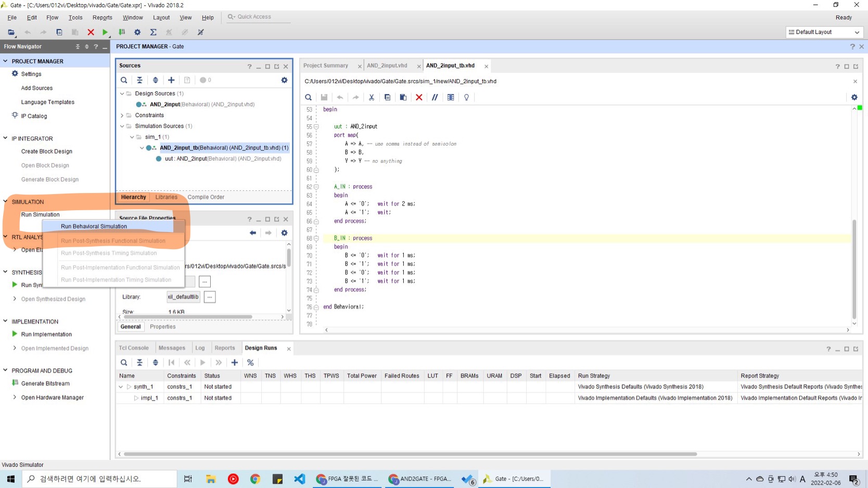The height and width of the screenshot is (488, 868).
Task: Click Open Hardware Manager
Action: [53, 397]
